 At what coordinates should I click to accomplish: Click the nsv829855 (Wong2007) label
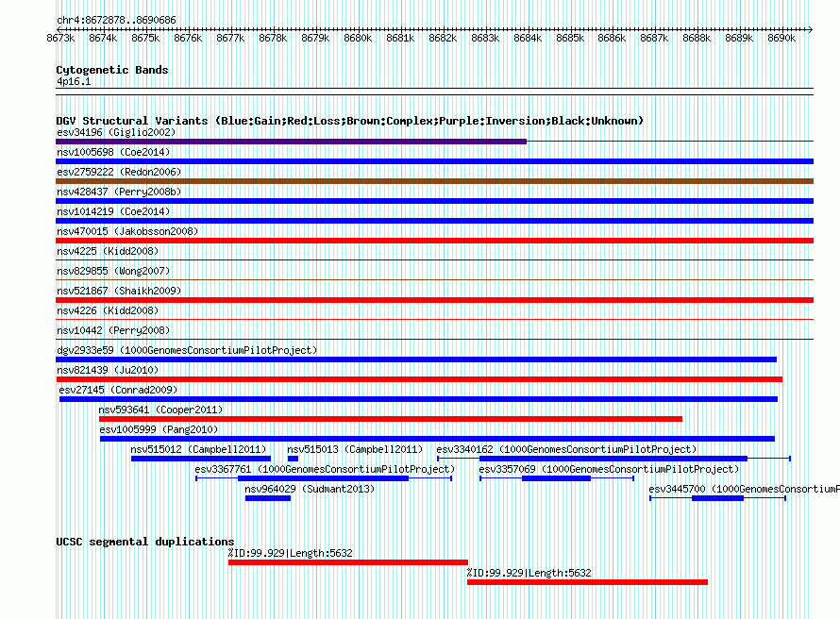(x=113, y=271)
